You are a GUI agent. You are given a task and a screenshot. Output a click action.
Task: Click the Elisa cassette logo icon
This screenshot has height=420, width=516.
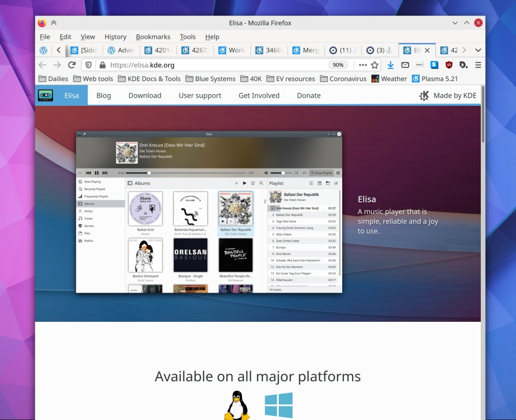click(x=45, y=95)
